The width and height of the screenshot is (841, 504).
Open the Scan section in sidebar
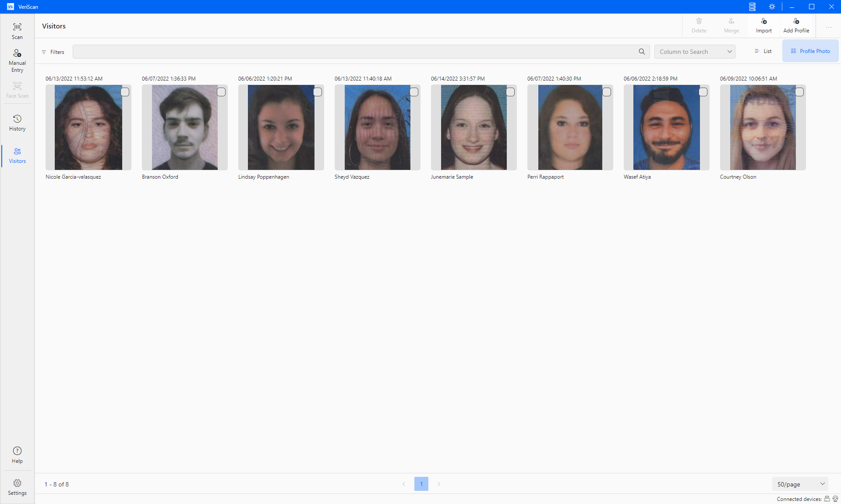(x=17, y=31)
